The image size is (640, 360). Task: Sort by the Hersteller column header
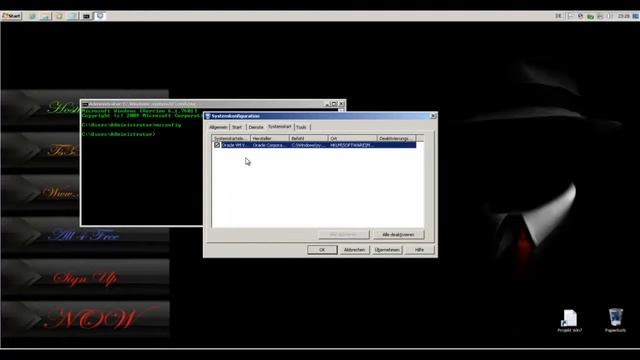coord(269,138)
